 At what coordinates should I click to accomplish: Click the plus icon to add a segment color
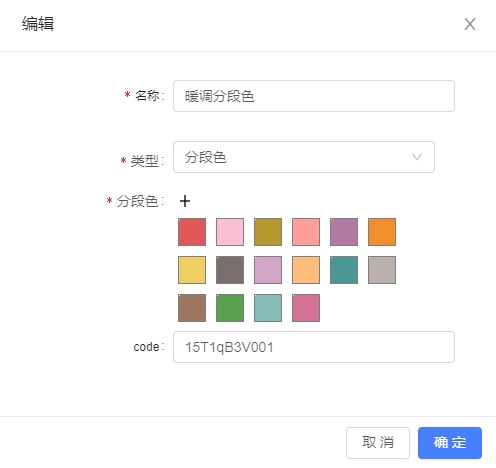point(185,201)
